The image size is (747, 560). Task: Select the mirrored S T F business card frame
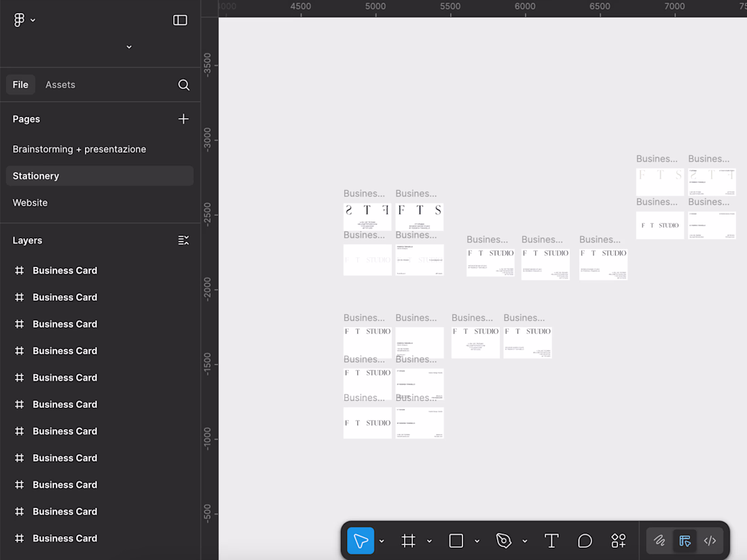(367, 217)
